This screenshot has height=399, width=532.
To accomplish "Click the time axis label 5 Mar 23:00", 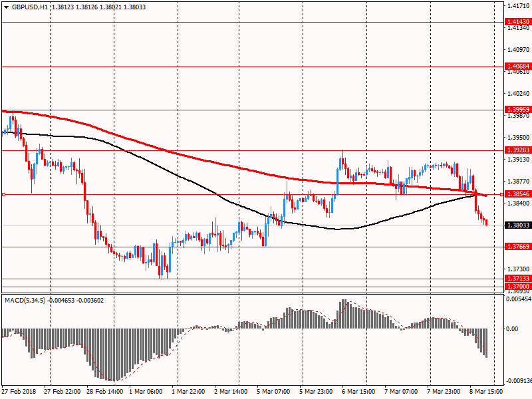I will coord(316,392).
